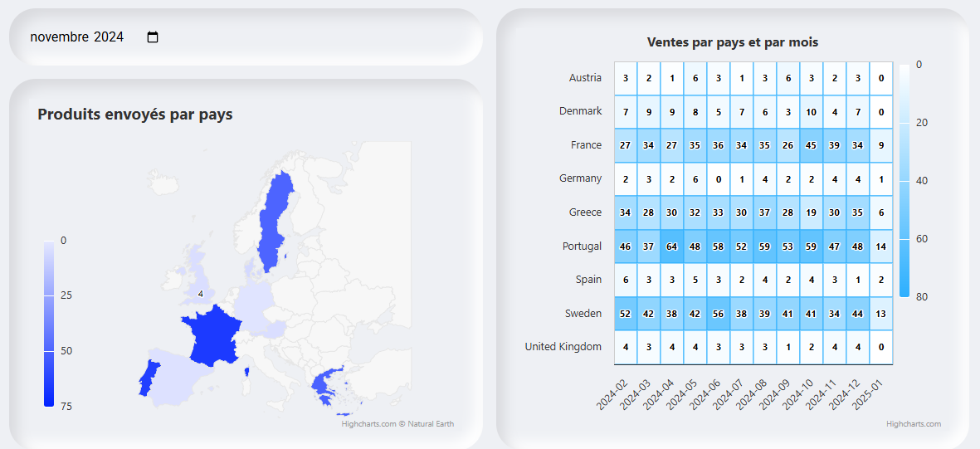The width and height of the screenshot is (980, 449).
Task: Click the heatmap's color scale legend bar
Action: coord(904,181)
